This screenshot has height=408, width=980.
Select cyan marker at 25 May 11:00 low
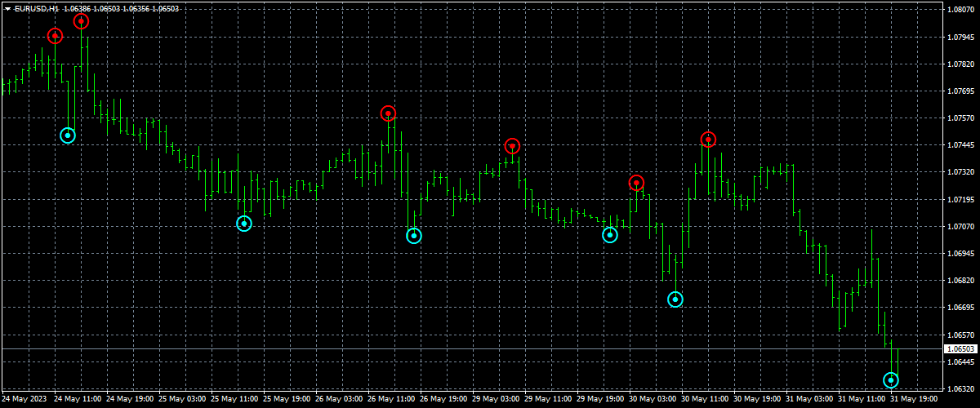(x=244, y=224)
